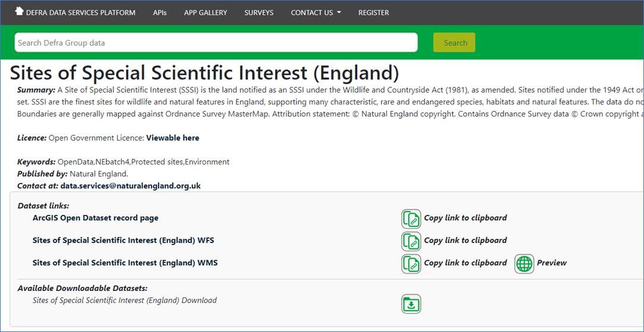Go to the Surveys page
The width and height of the screenshot is (644, 332).
[259, 12]
